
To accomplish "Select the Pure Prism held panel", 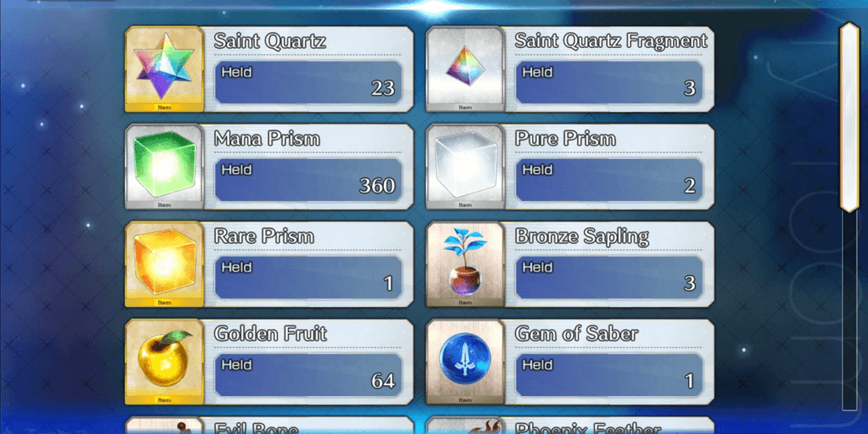I will 609,180.
